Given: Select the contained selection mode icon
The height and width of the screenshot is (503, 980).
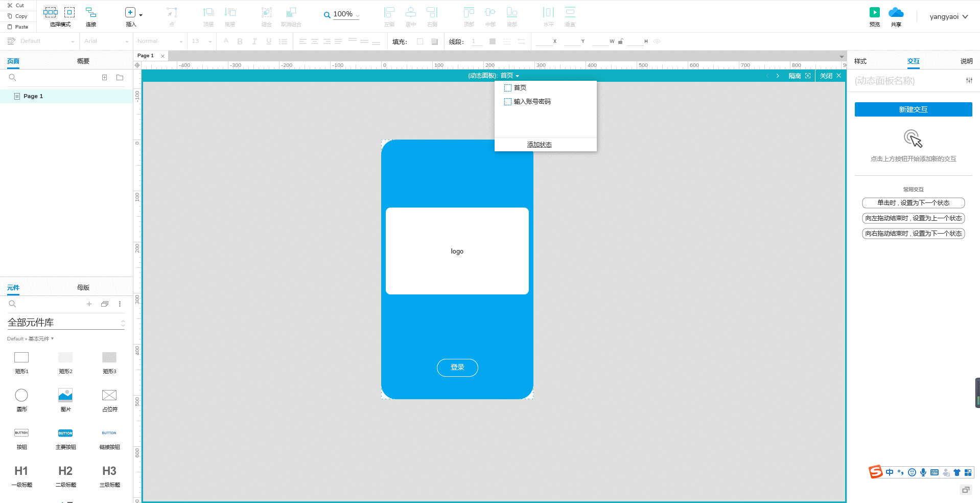Looking at the screenshot, I should pos(69,12).
